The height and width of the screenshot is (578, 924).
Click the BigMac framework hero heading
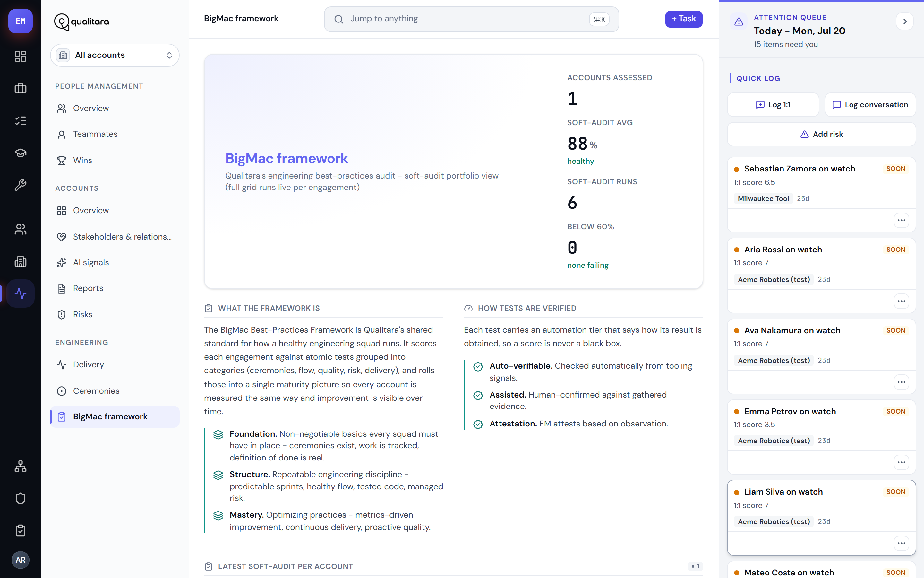[x=287, y=159]
